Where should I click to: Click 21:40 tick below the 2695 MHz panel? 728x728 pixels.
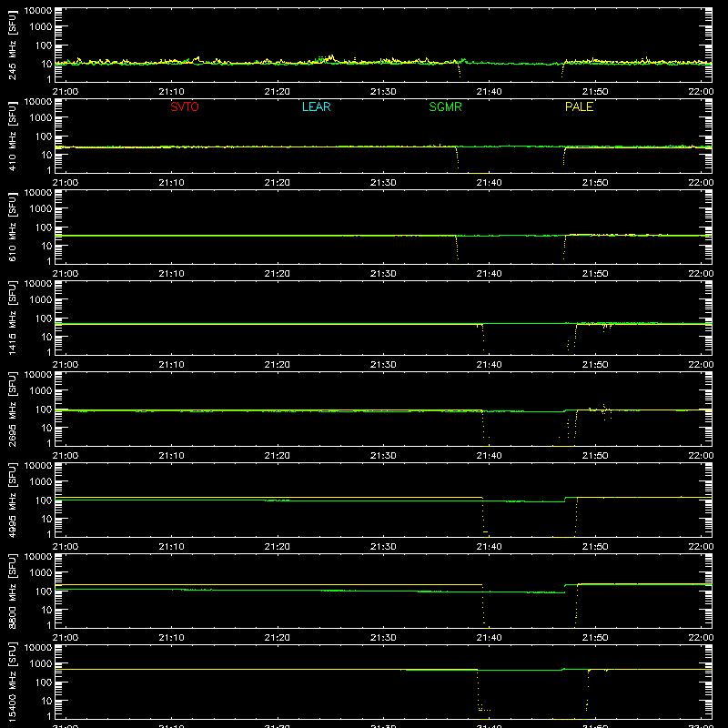(x=489, y=456)
